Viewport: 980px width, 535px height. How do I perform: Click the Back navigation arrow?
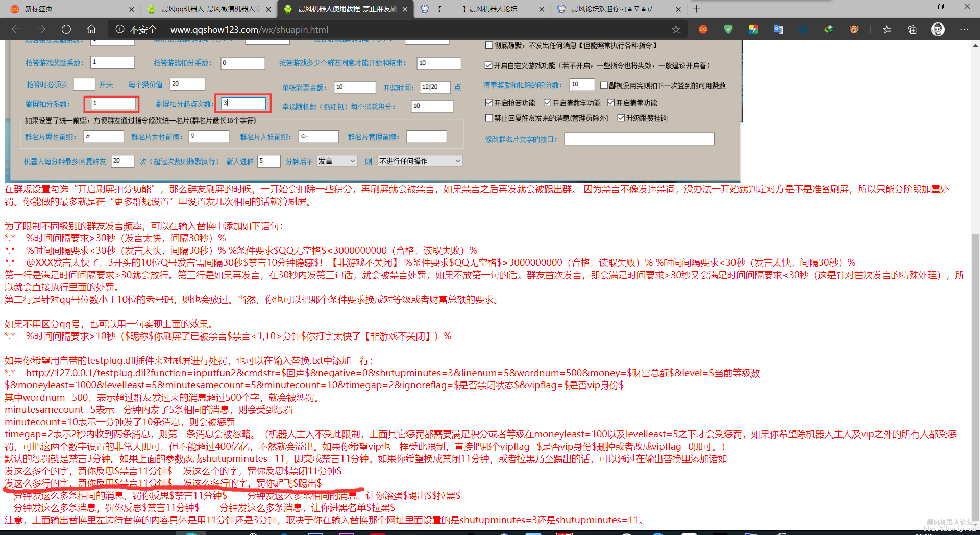(x=16, y=29)
